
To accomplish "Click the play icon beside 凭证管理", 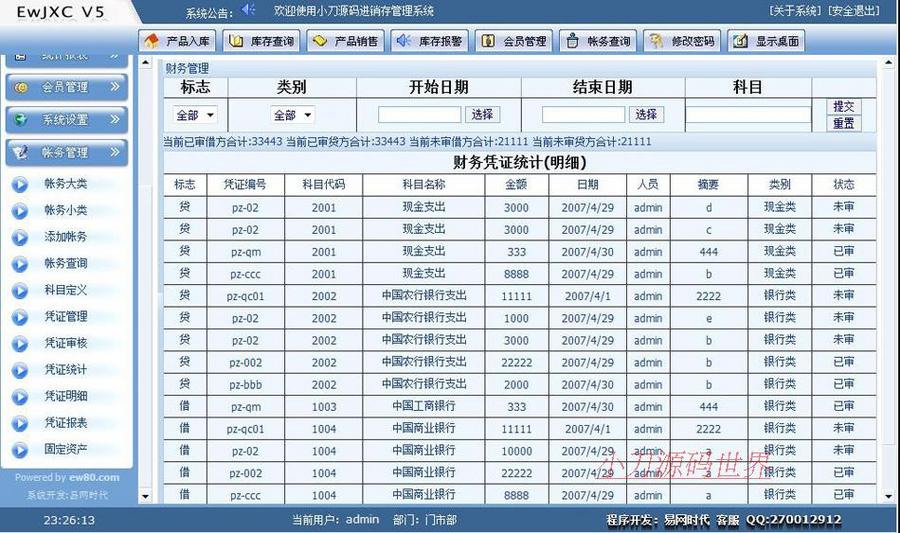I will coord(20,317).
